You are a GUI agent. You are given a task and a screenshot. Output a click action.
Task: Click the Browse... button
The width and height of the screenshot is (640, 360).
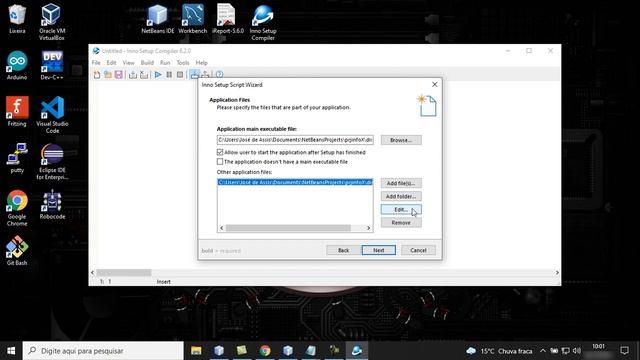tap(401, 140)
